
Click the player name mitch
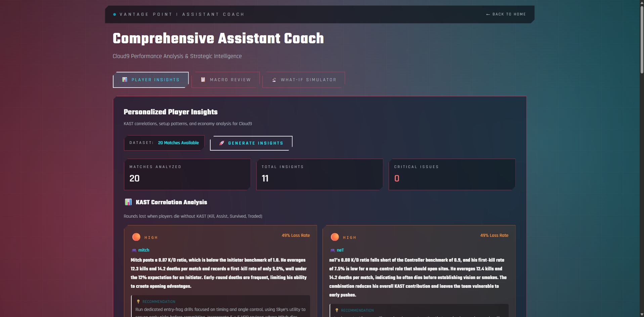tap(144, 250)
